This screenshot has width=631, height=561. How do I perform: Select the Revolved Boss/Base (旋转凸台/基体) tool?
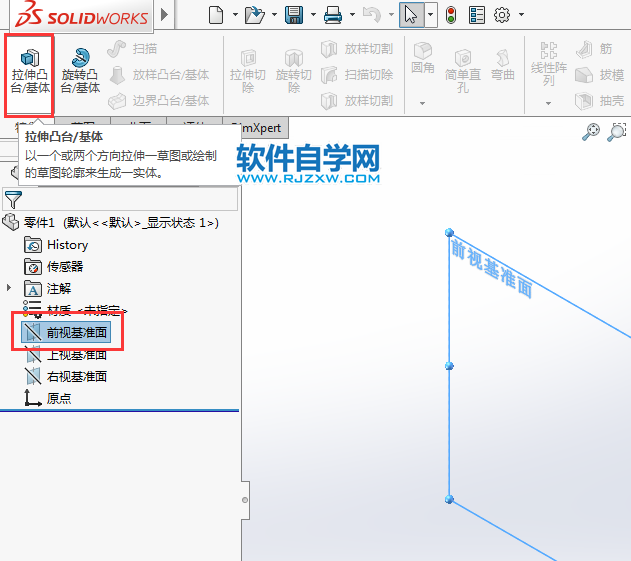click(80, 72)
